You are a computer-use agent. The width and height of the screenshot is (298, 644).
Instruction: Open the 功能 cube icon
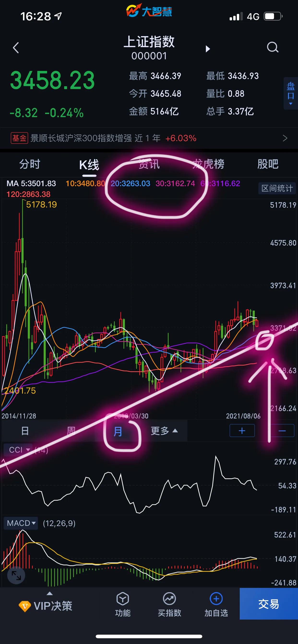[x=122, y=599]
